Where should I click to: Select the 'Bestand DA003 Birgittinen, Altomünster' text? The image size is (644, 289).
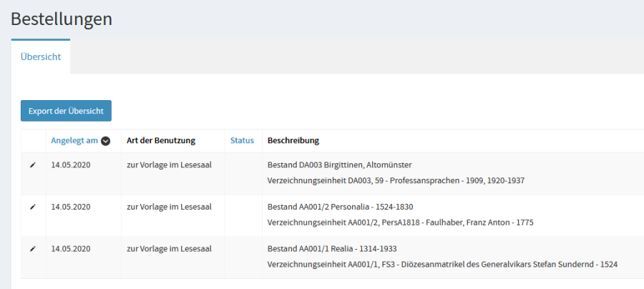point(339,165)
